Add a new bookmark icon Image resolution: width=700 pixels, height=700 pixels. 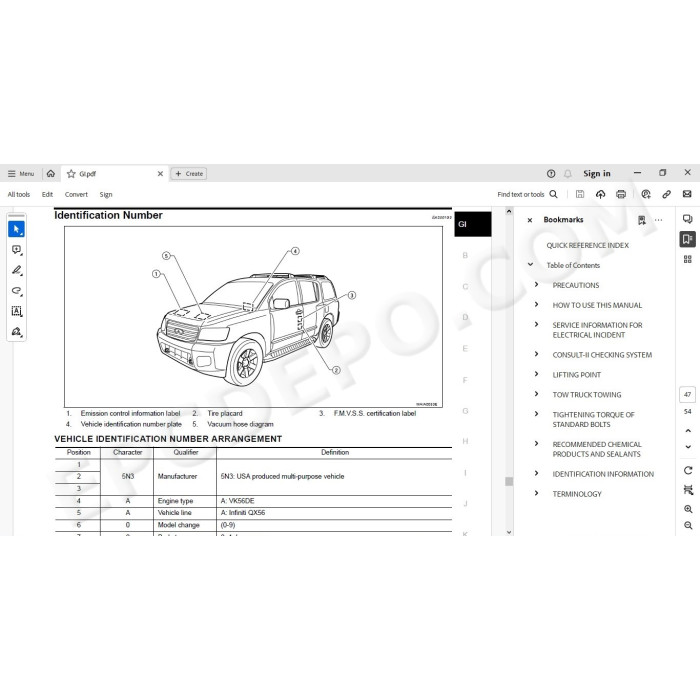click(x=642, y=220)
